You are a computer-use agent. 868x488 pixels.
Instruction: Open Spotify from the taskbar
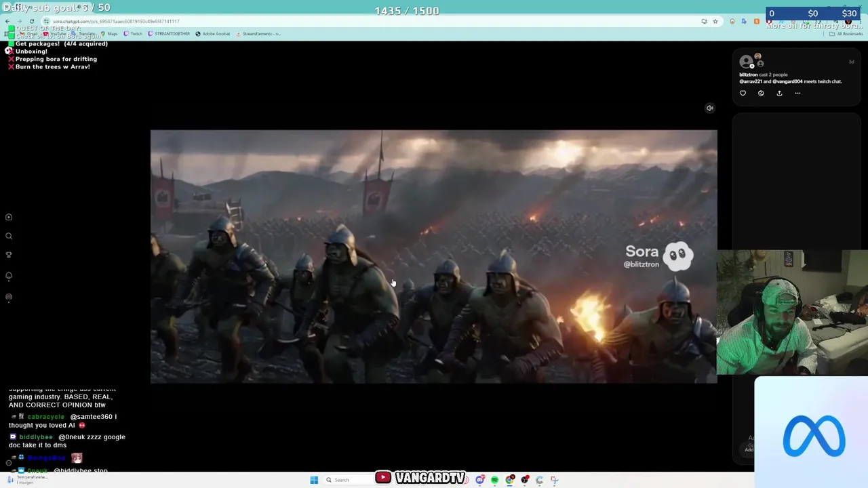coord(494,480)
